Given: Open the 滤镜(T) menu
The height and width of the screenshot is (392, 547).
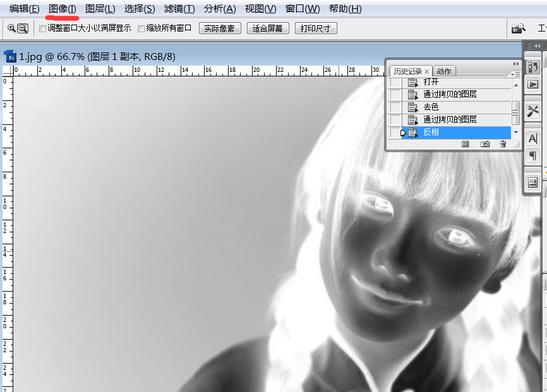Looking at the screenshot, I should 179,9.
